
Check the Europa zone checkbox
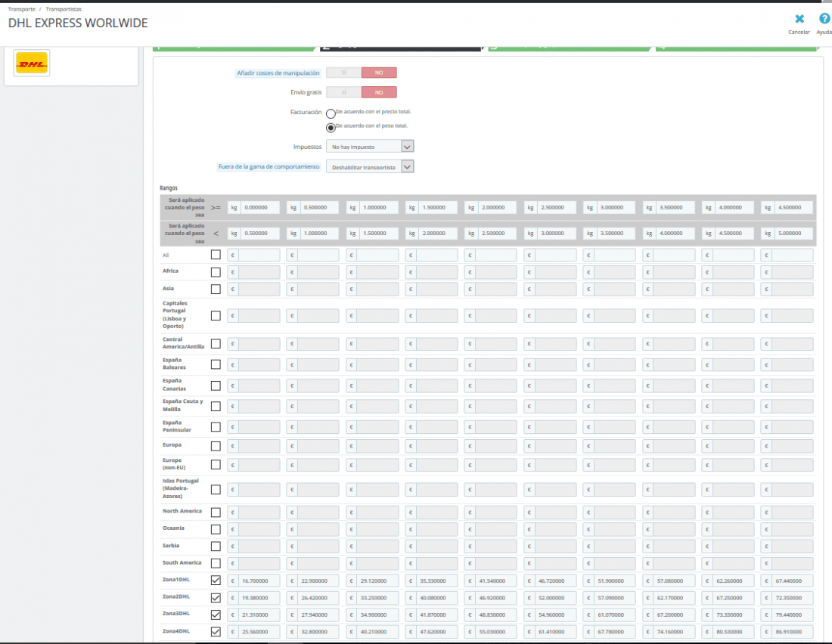(x=216, y=446)
